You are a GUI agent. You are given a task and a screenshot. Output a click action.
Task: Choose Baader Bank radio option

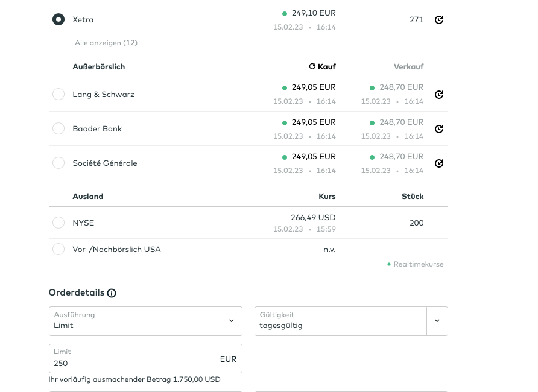point(59,129)
